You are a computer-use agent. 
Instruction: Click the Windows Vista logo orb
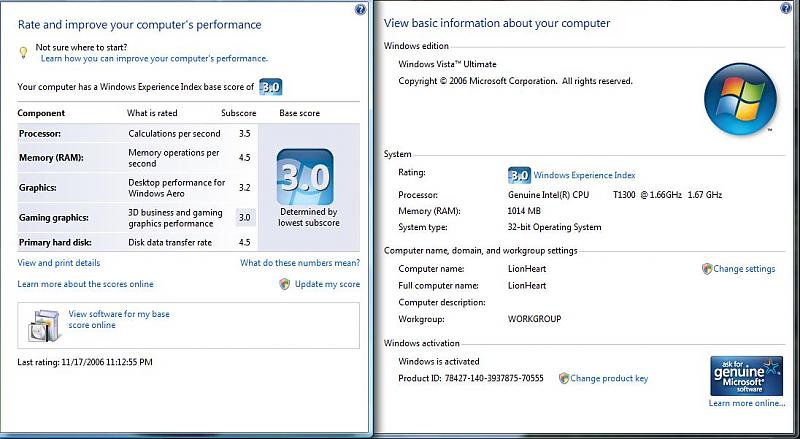740,98
